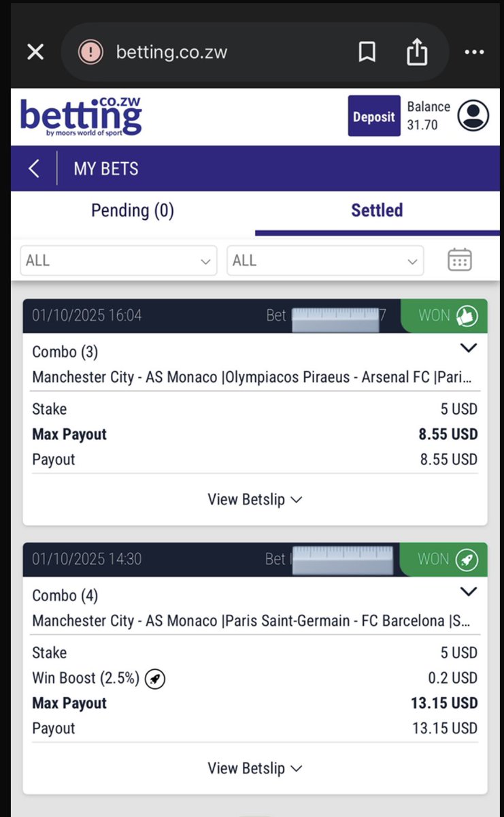Viewport: 504px width, 817px height.
Task: Expand the Combo (4) bet details chevron
Action: [469, 592]
